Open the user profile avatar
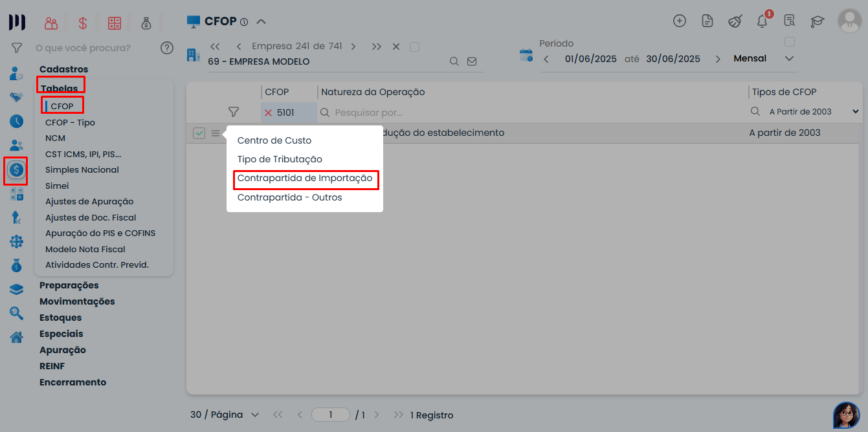 (849, 21)
